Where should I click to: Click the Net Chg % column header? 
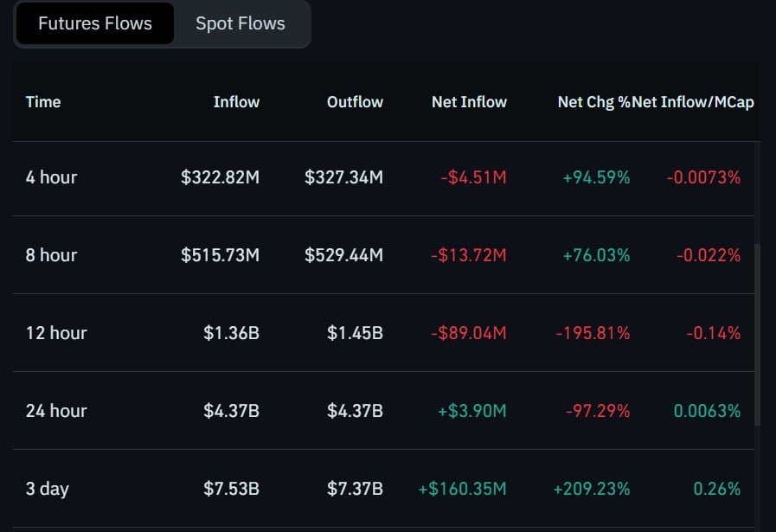[593, 102]
